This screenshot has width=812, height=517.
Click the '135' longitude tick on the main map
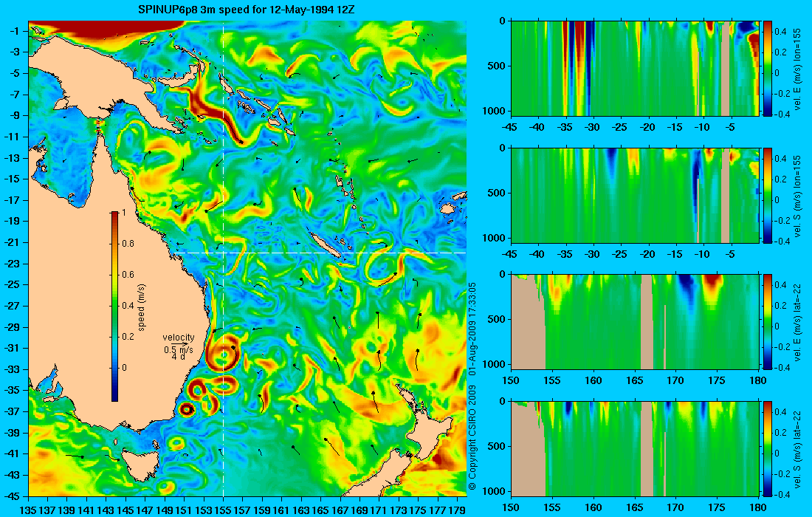point(27,510)
